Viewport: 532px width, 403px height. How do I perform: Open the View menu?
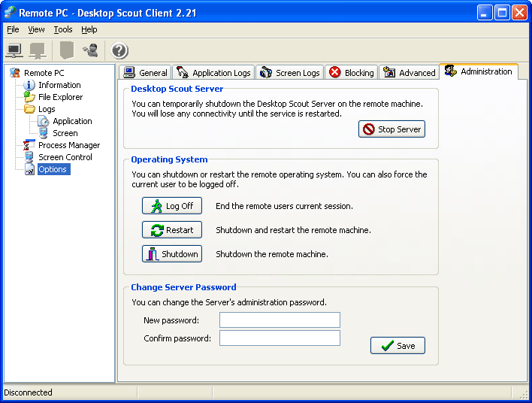36,29
